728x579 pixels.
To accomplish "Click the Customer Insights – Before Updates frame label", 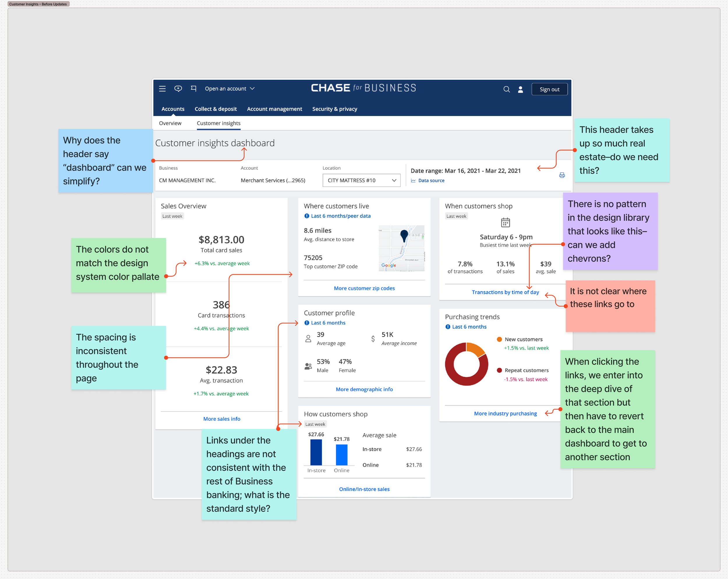I will coord(38,4).
